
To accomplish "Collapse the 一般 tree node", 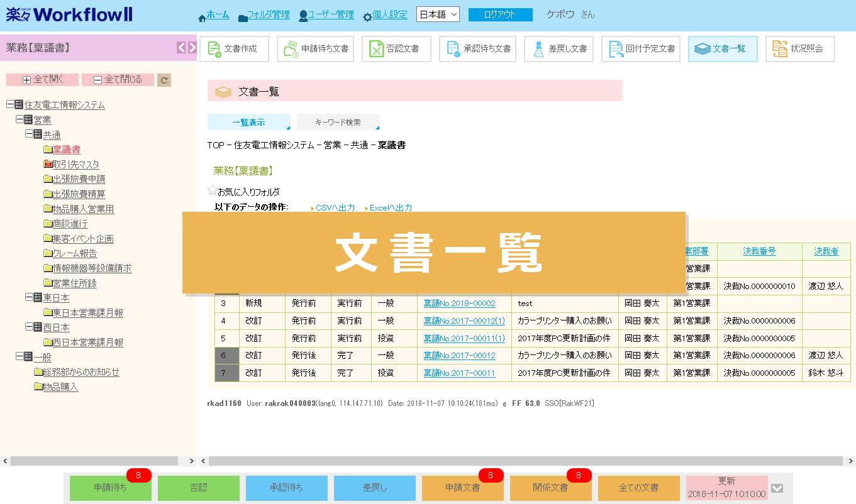I will point(19,357).
